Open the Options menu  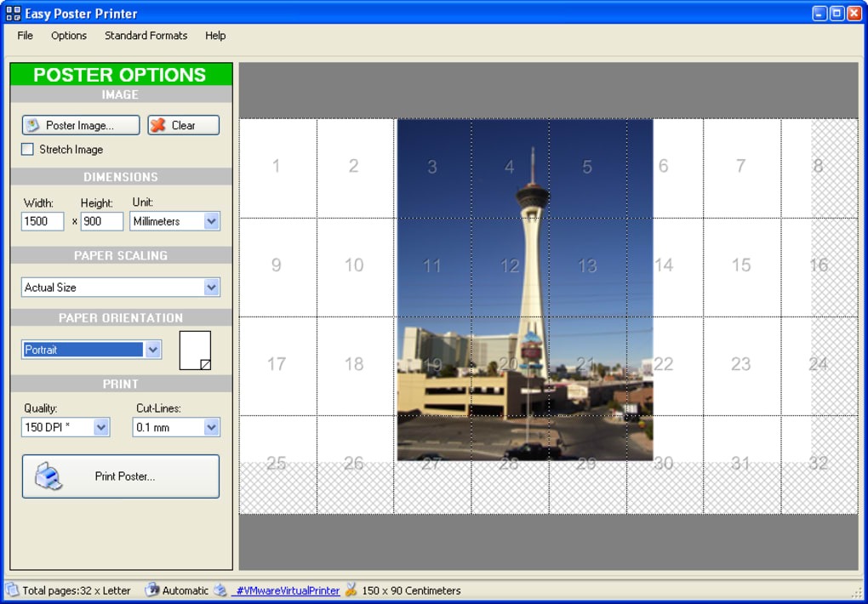pos(69,36)
